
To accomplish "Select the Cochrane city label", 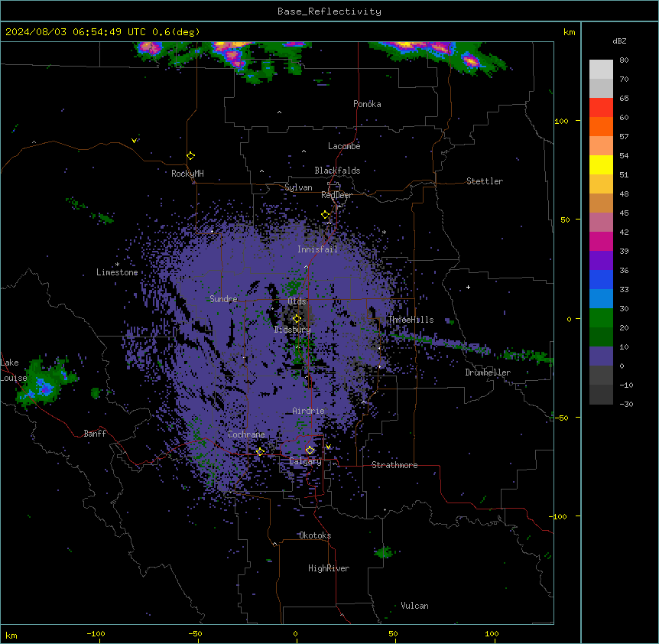I will click(x=246, y=434).
